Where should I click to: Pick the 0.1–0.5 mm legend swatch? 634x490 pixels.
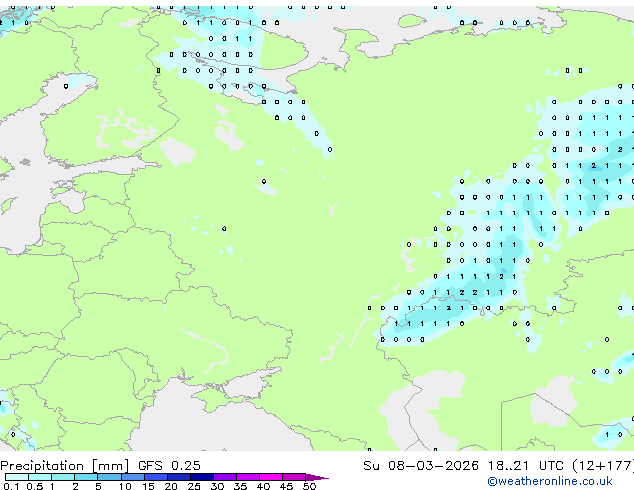(x=17, y=477)
